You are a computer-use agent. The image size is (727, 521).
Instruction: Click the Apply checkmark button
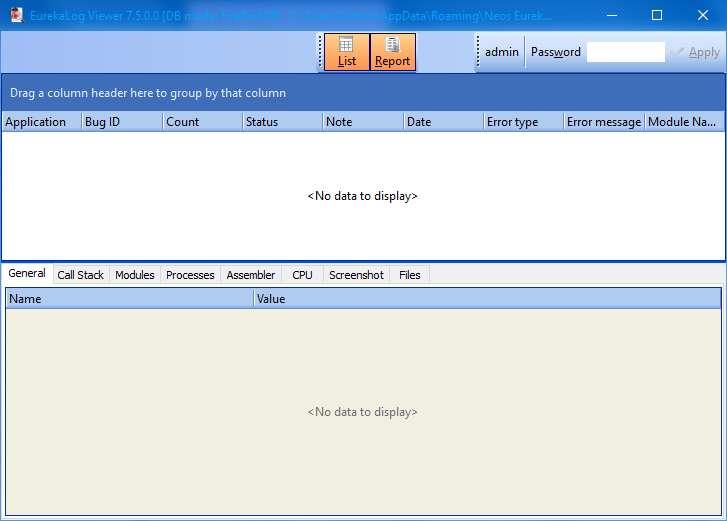click(695, 52)
